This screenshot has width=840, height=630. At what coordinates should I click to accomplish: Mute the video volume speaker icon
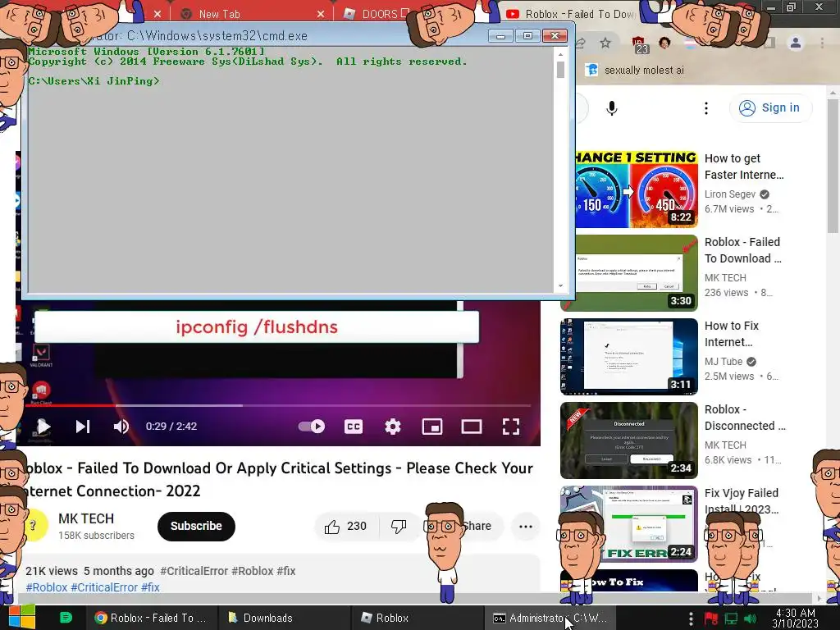[x=121, y=427]
